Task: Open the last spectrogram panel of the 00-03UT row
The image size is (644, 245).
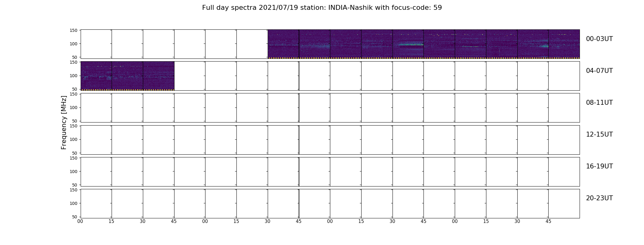Action: (x=564, y=44)
